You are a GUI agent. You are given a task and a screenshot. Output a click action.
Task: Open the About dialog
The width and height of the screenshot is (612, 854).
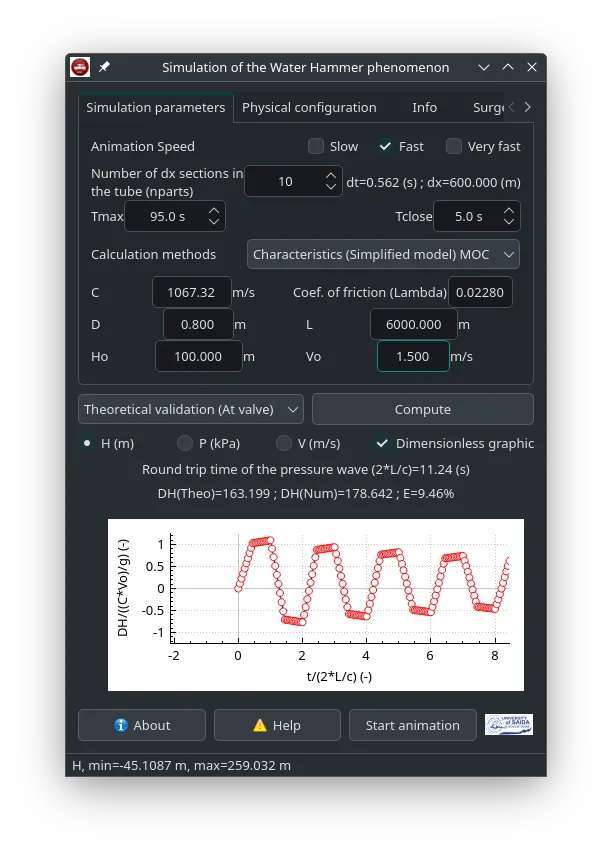point(142,725)
